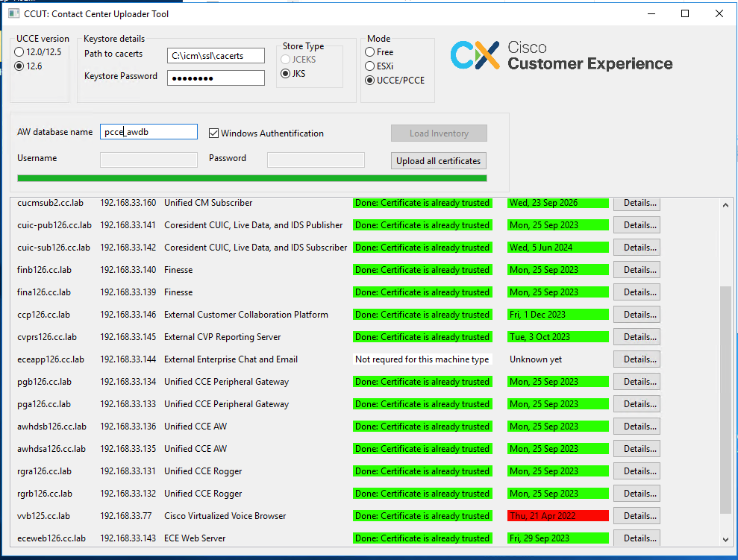Click 'Unknown yet' expiry text
The image size is (738, 560).
point(536,359)
